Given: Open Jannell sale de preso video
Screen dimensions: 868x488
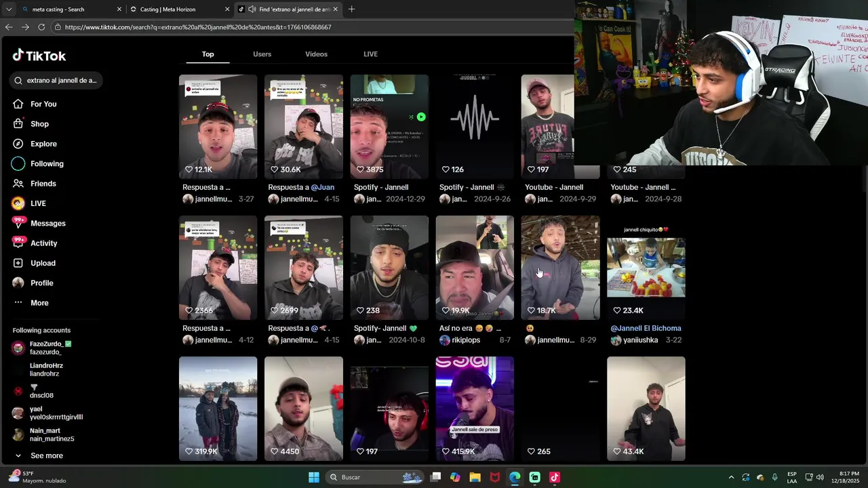Looking at the screenshot, I should [x=475, y=408].
